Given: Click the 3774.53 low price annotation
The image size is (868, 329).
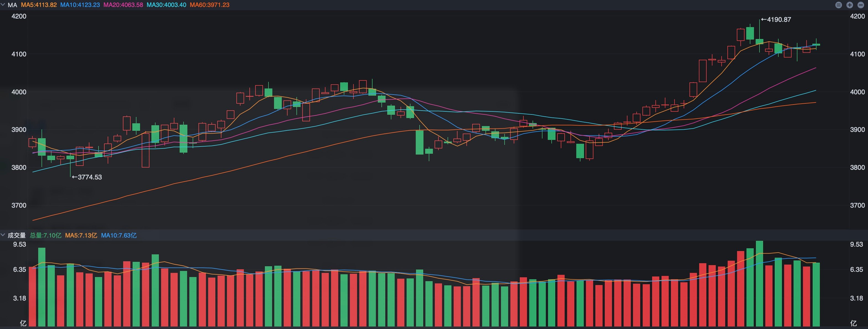Looking at the screenshot, I should 87,177.
